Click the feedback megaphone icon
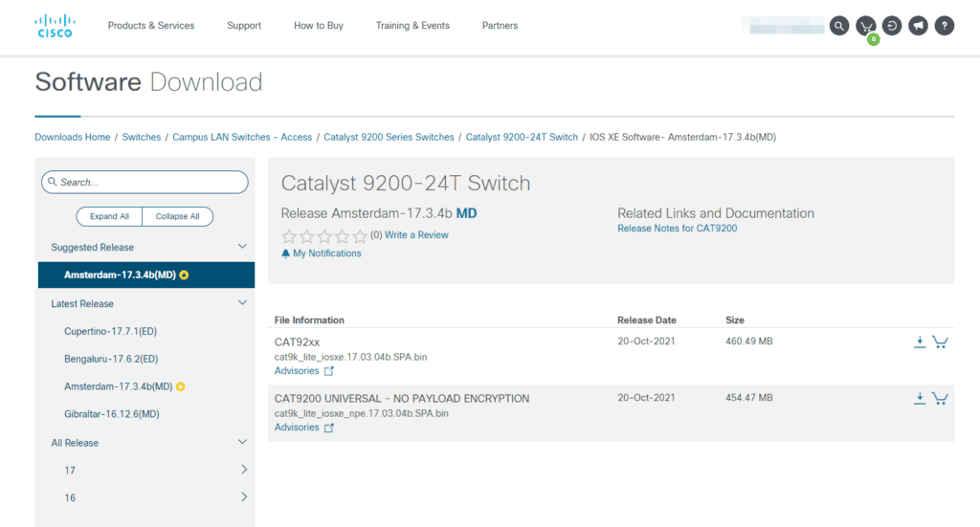The height and width of the screenshot is (527, 980). [918, 26]
